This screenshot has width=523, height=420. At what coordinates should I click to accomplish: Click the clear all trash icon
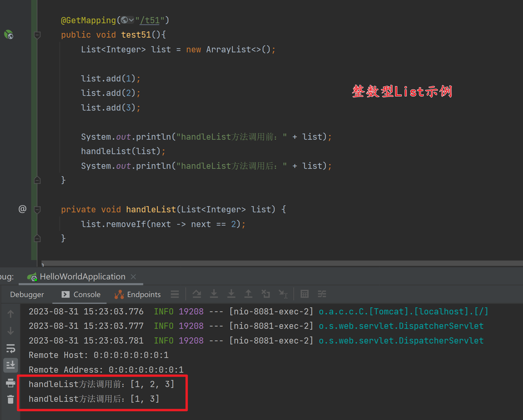tap(11, 399)
